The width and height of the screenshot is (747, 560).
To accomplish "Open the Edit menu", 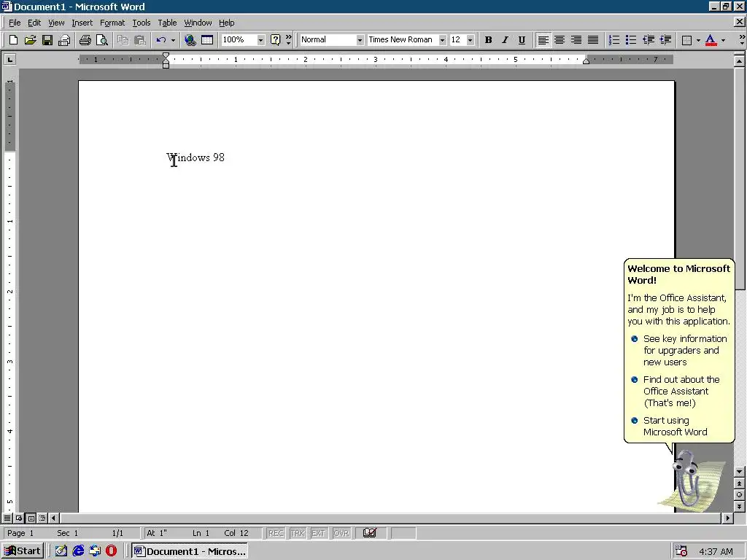I will (x=34, y=23).
